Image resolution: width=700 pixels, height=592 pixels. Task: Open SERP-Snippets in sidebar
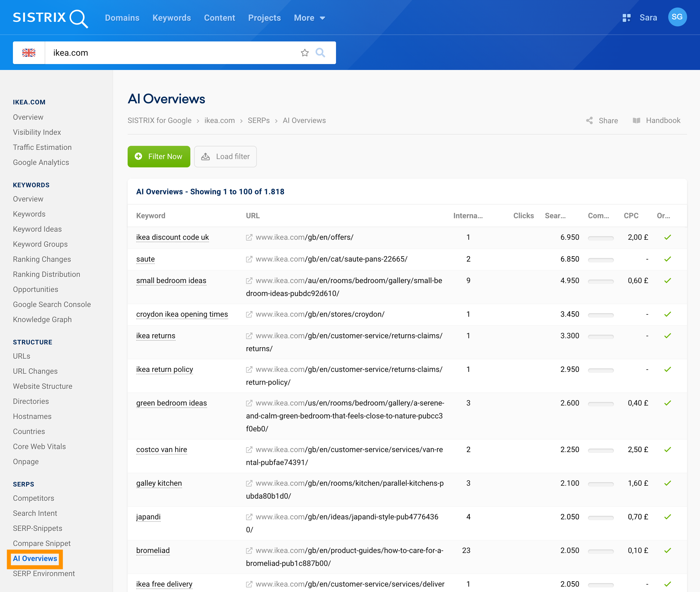coord(38,528)
